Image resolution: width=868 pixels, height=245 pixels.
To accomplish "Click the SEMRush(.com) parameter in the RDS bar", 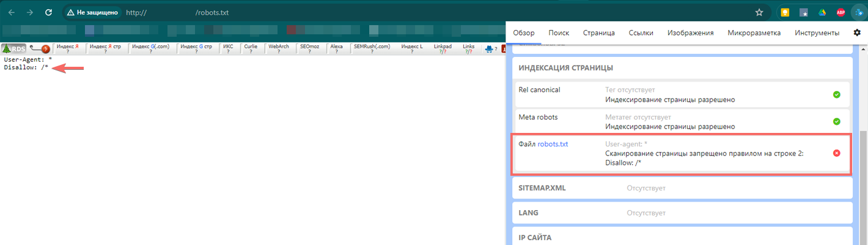I will (372, 49).
